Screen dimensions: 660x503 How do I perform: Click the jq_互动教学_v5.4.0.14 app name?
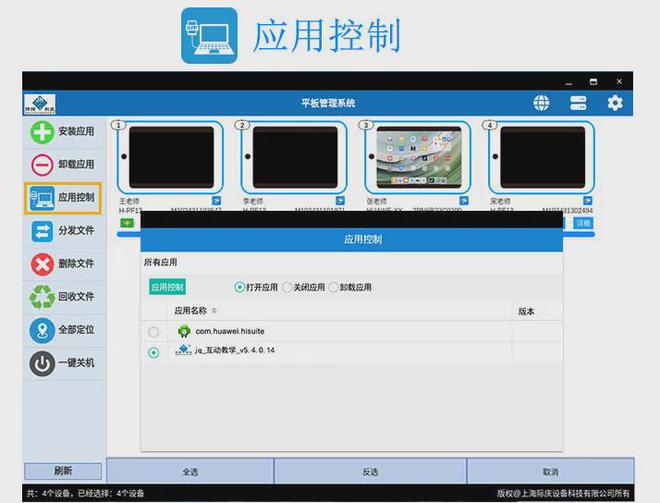[234, 350]
